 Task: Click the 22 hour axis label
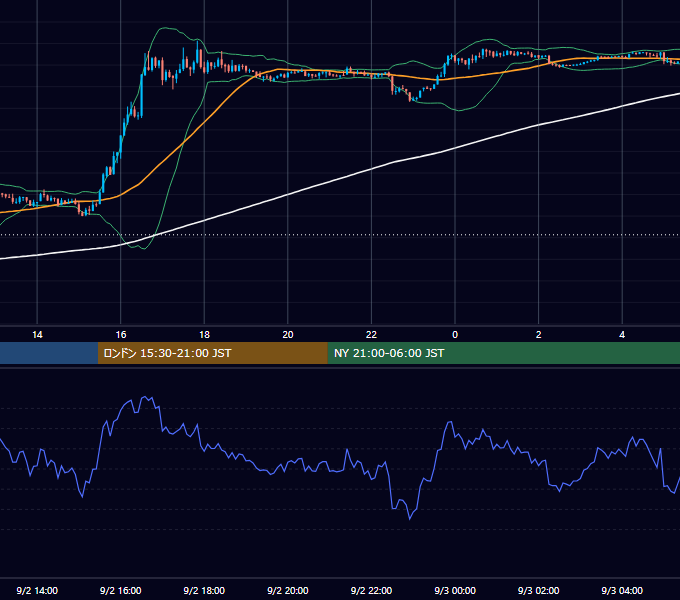371,335
